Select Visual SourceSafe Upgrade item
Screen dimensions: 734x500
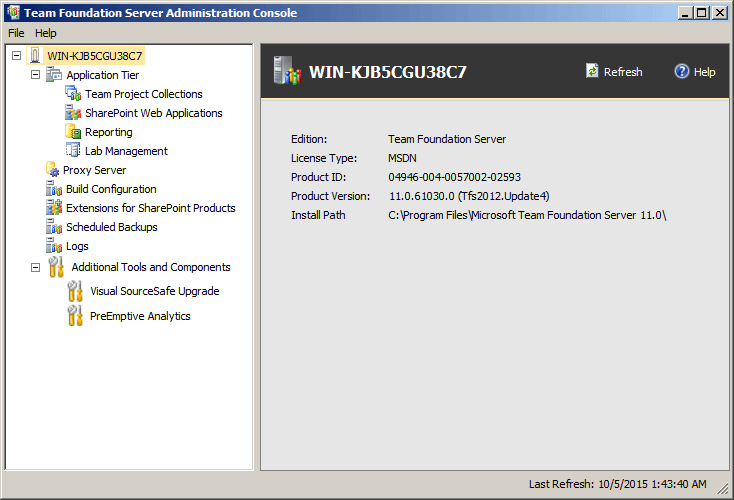(x=154, y=291)
